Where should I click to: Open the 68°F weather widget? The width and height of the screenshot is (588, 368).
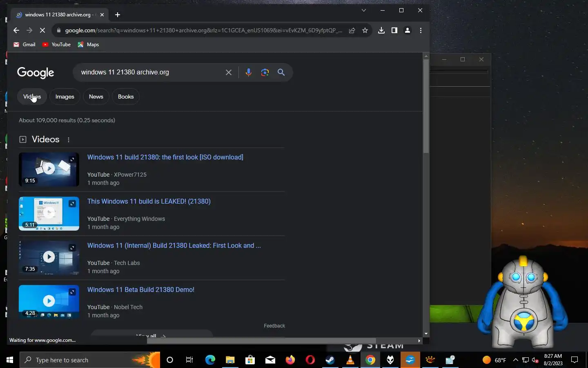tap(494, 360)
